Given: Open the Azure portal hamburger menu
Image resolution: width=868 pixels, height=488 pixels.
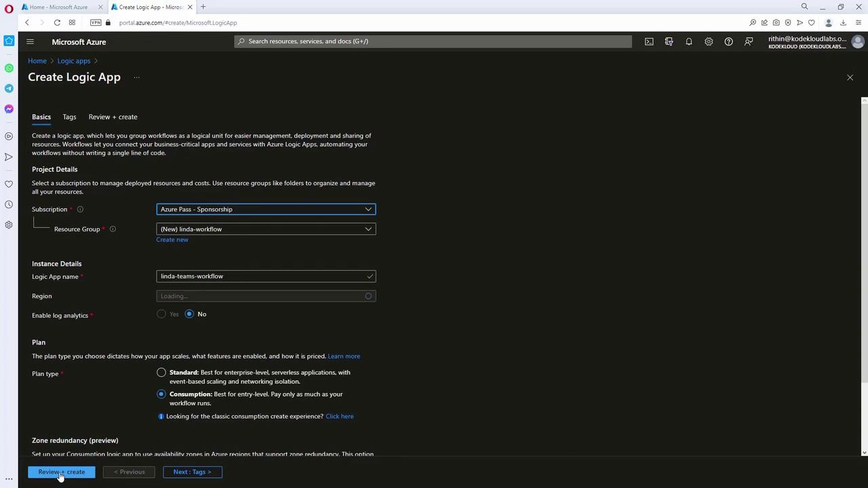Looking at the screenshot, I should (30, 41).
